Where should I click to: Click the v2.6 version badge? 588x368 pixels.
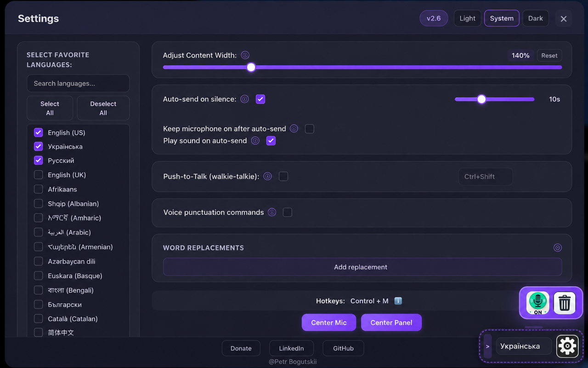[434, 18]
